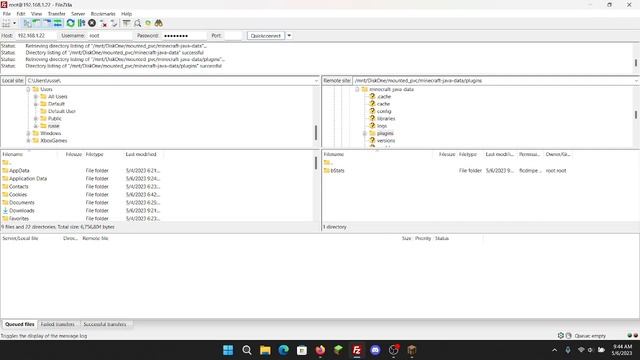Image resolution: width=640 pixels, height=360 pixels.
Task: Focus the Password input field
Action: coord(184,36)
